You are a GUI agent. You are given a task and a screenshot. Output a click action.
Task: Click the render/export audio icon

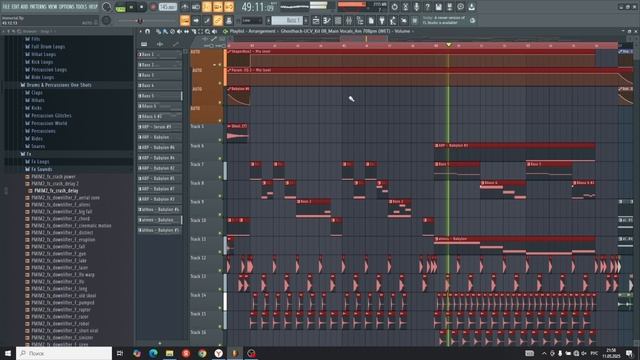[x=449, y=7]
